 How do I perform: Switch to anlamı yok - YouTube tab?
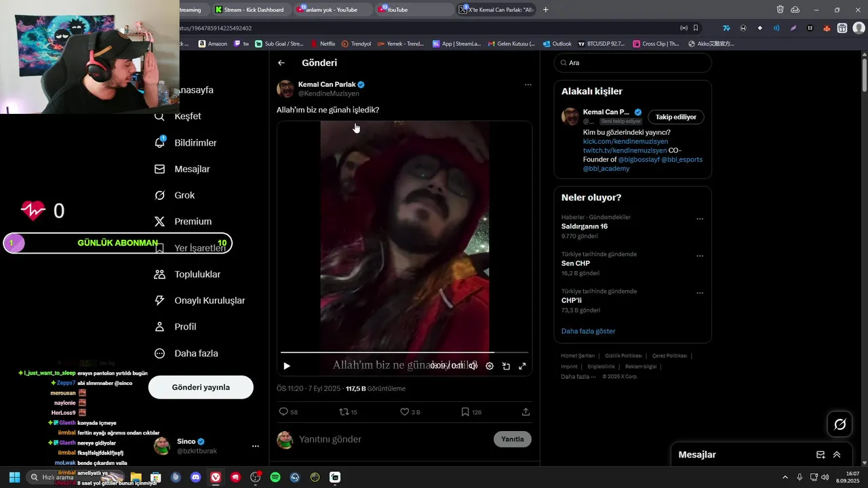point(332,9)
